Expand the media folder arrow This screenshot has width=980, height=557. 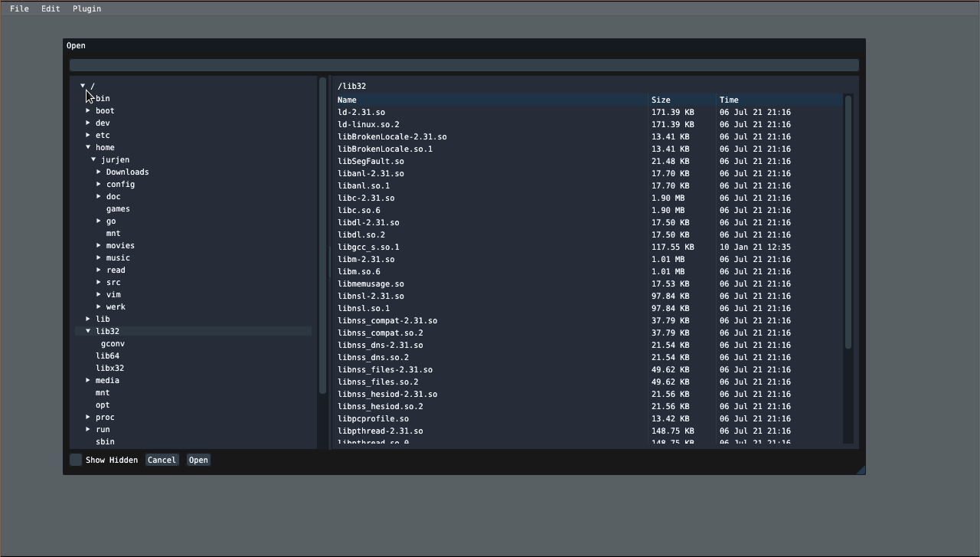pyautogui.click(x=88, y=380)
